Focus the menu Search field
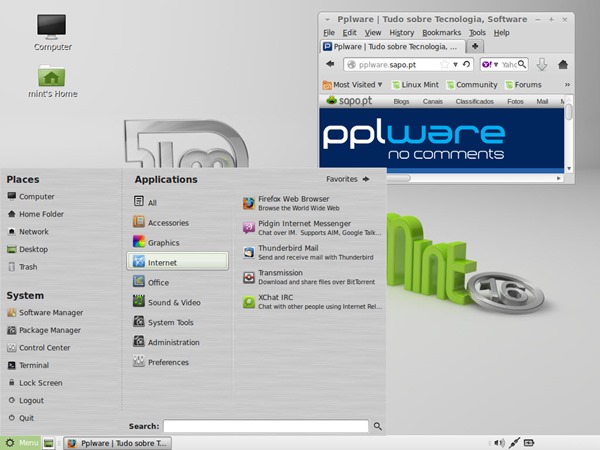600x450 pixels. [x=266, y=426]
